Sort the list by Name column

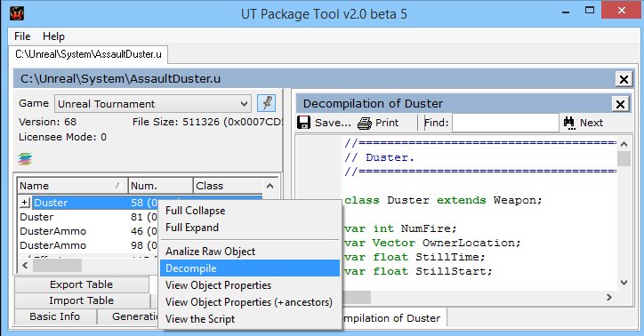72,186
